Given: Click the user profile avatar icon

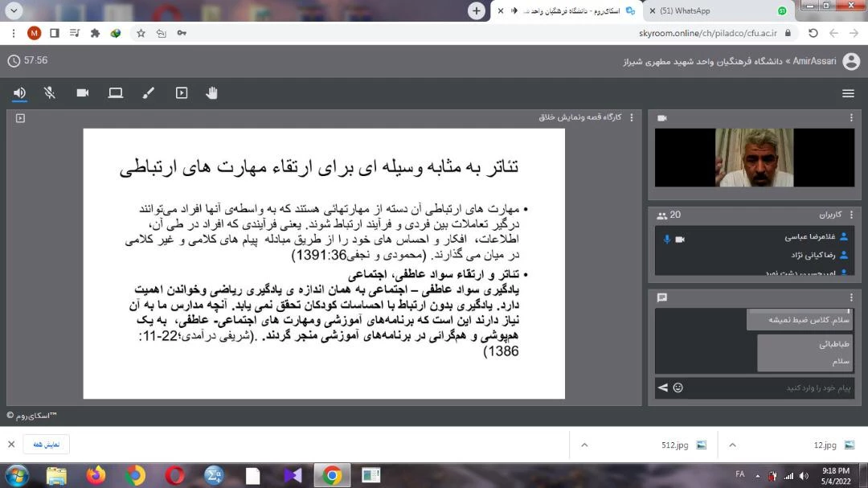Looking at the screenshot, I should coord(850,62).
